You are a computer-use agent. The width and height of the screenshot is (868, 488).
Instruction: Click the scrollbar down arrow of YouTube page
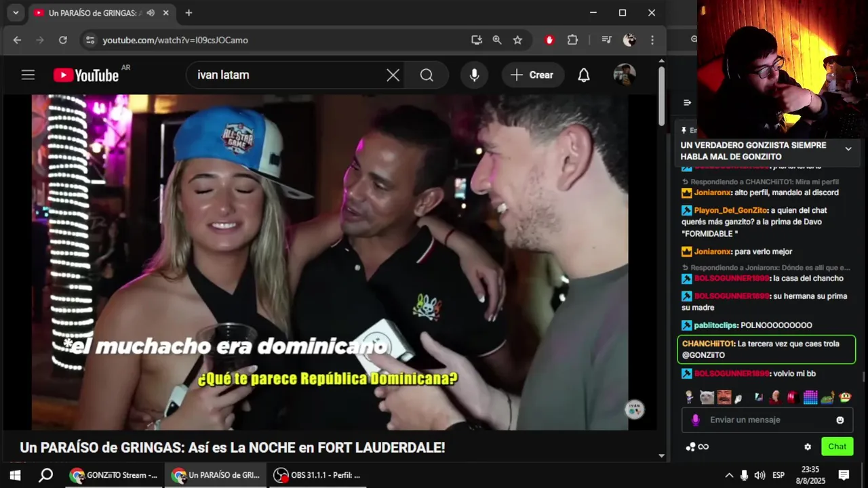(661, 456)
